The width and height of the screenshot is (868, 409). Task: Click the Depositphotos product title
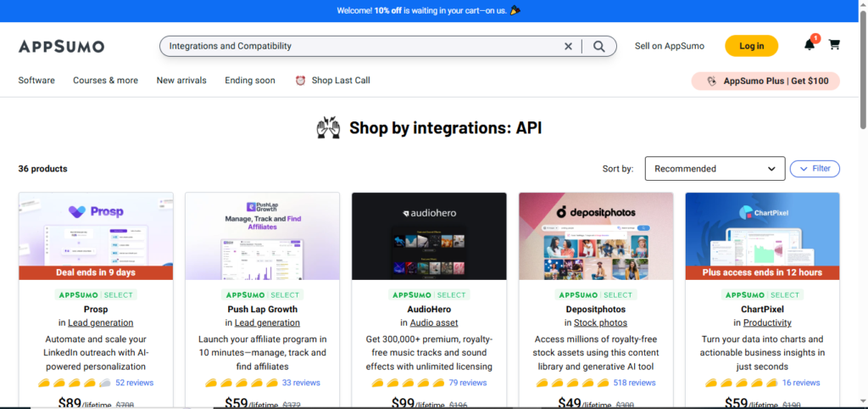point(596,309)
